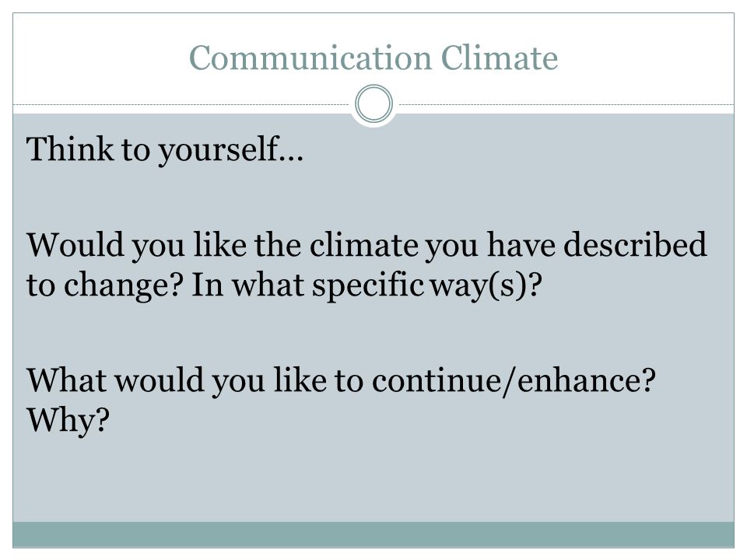This screenshot has width=747, height=560.
Task: Click the word "yourself…" in the body text
Action: tap(230, 151)
